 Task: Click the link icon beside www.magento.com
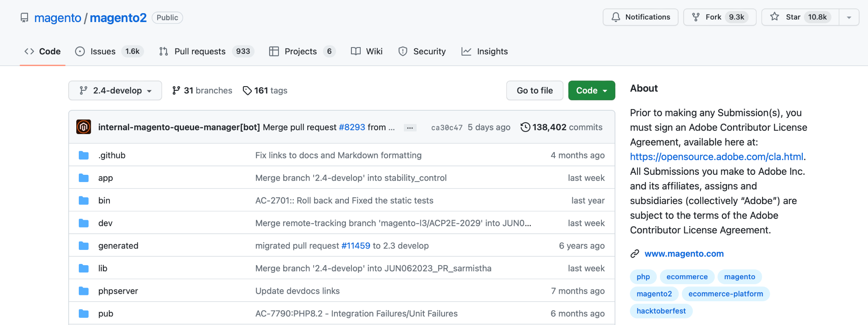pos(634,254)
